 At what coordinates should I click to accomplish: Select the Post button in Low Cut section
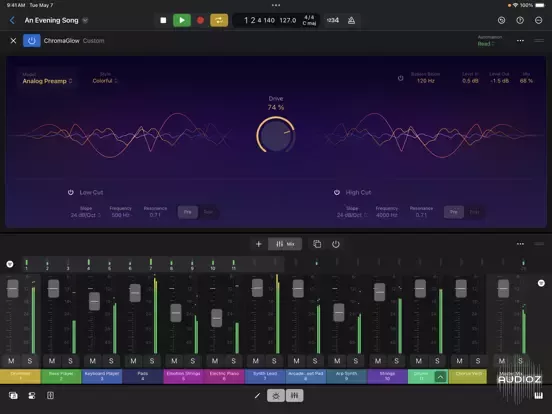coord(208,212)
